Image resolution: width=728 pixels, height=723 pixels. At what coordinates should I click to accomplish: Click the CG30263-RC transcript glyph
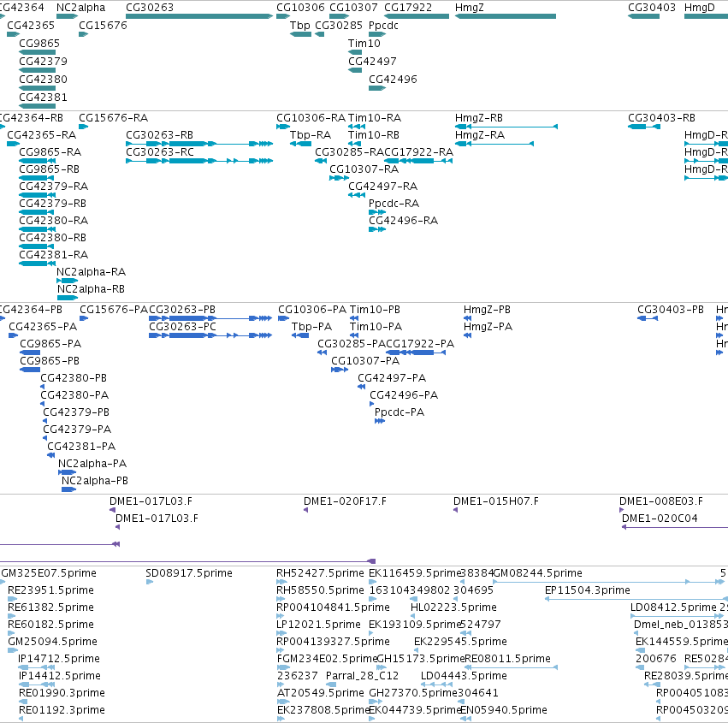click(x=199, y=161)
